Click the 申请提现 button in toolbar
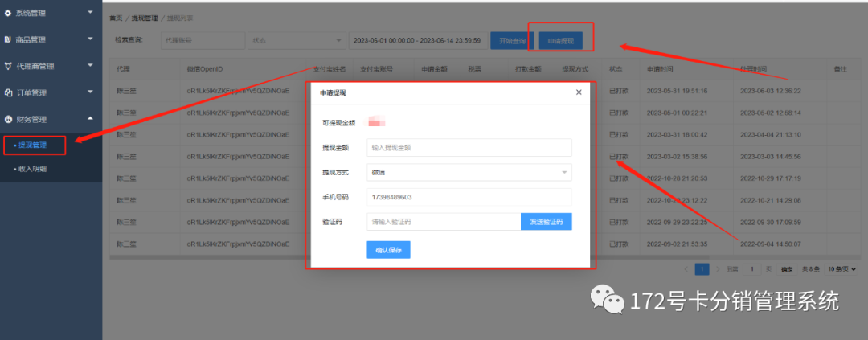Viewport: 868px width, 340px height. pos(559,40)
